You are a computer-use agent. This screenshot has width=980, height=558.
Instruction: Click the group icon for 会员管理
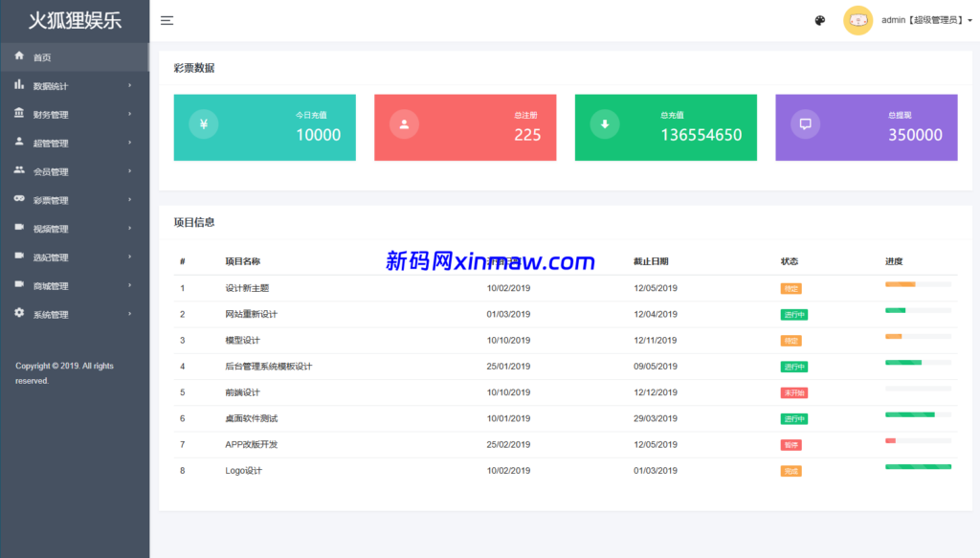(19, 170)
